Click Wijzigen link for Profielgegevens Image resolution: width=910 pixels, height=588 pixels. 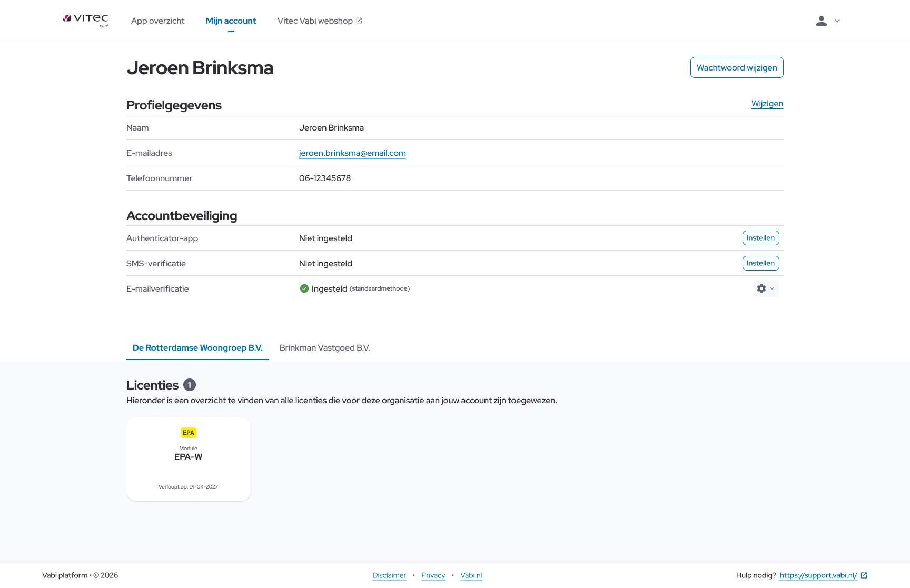(767, 104)
